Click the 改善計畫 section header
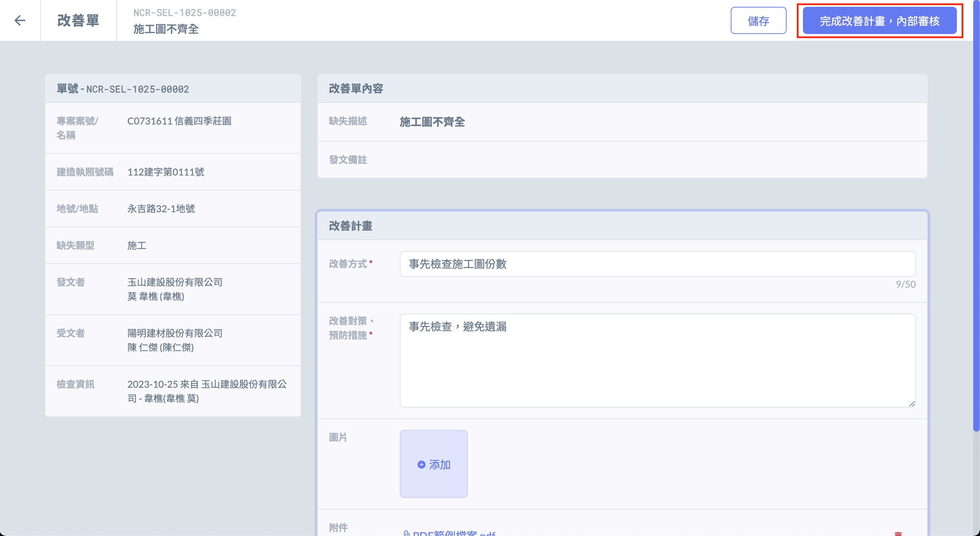The image size is (980, 536). coord(350,226)
